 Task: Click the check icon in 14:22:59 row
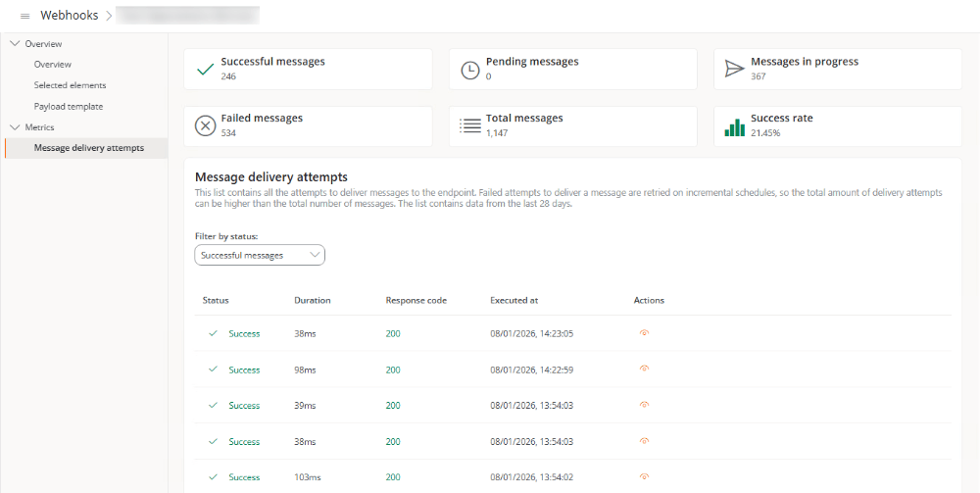(213, 370)
